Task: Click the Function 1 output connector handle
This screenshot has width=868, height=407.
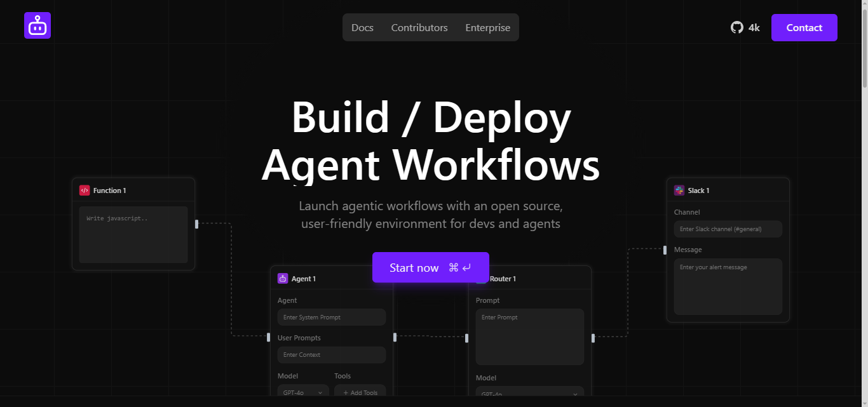Action: pos(196,224)
